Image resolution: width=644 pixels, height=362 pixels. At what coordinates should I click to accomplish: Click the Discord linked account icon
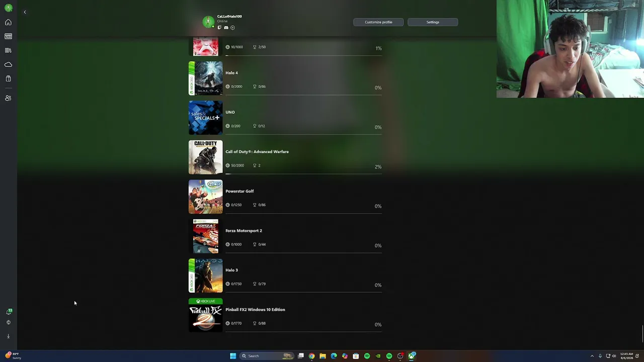[226, 28]
